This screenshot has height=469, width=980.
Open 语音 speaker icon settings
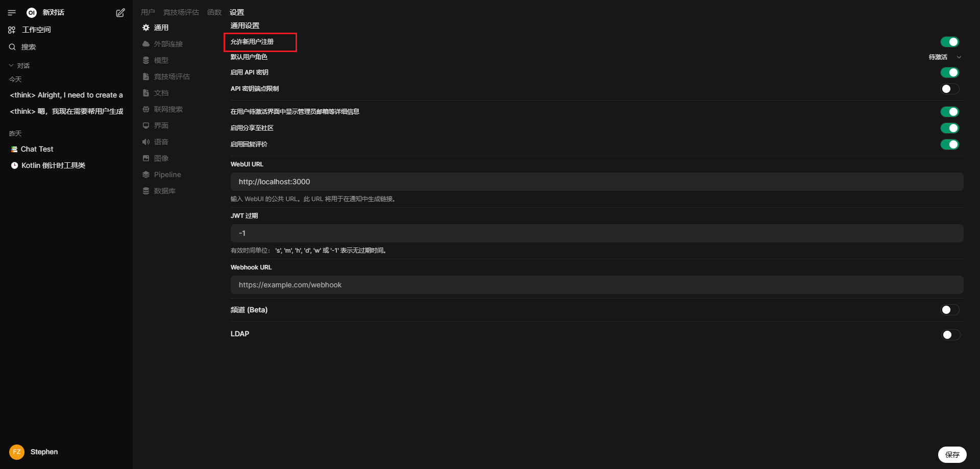coord(146,142)
